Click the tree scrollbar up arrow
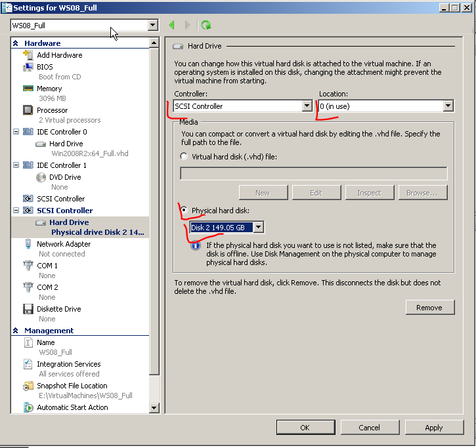 click(154, 43)
